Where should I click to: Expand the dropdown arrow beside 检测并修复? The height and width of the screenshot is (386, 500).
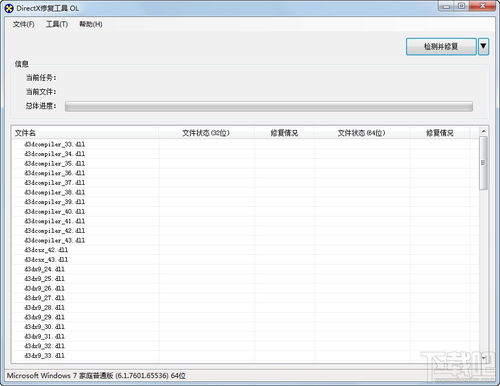483,47
